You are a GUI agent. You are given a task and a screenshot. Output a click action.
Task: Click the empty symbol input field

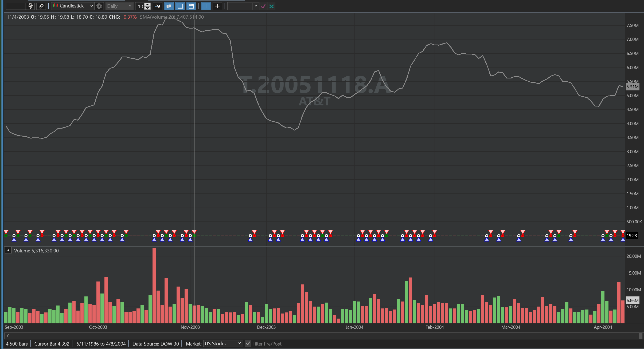coord(16,6)
